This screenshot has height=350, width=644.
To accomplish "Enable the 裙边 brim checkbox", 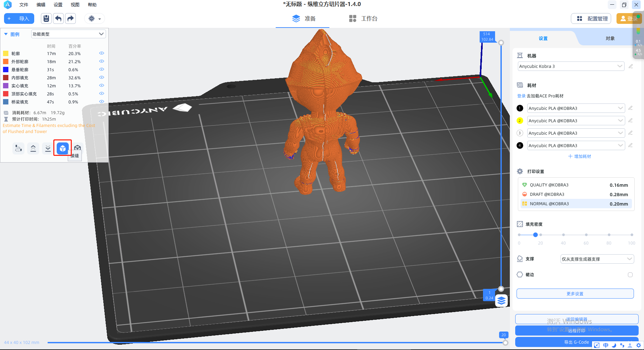I will (630, 275).
